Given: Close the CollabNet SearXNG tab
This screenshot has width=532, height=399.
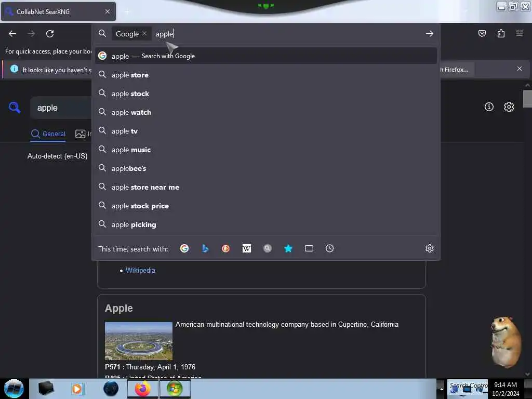Looking at the screenshot, I should (107, 11).
